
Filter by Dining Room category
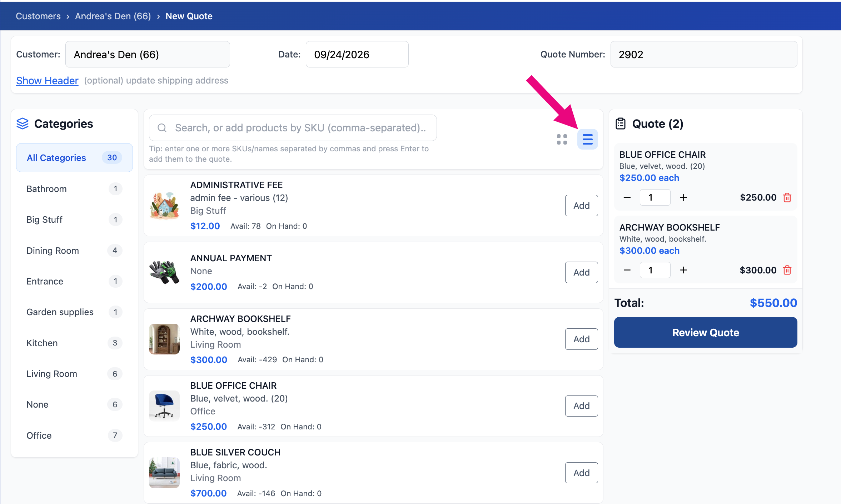click(x=74, y=251)
